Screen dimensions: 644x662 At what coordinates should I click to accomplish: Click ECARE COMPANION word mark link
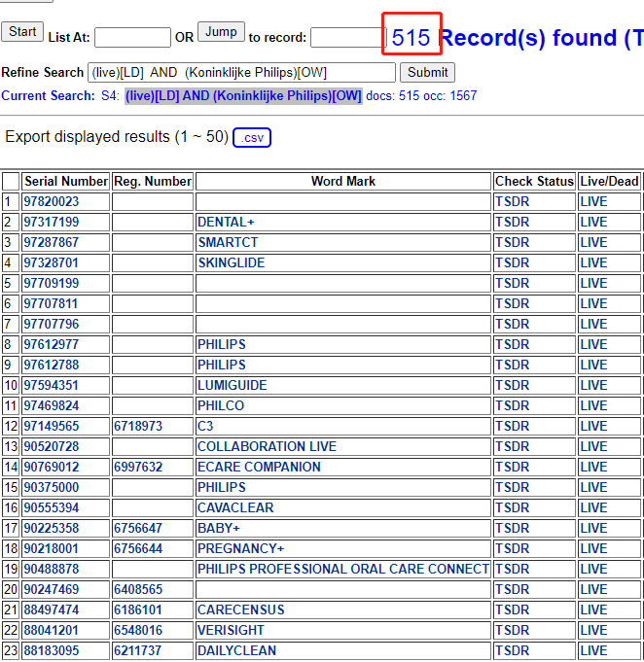[259, 468]
